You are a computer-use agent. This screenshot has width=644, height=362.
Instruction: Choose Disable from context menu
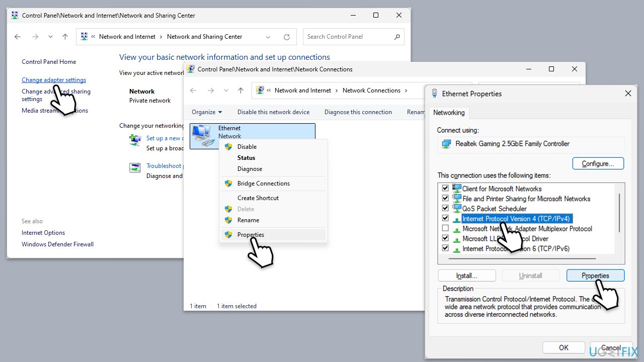pos(274,147)
